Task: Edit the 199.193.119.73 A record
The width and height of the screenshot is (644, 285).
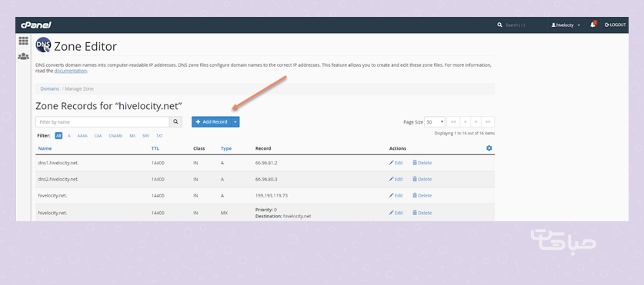Action: [396, 196]
